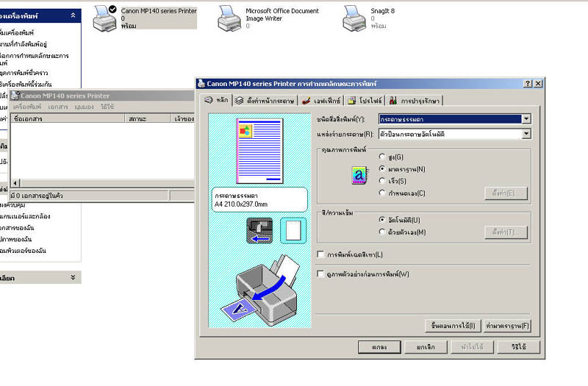Click the usage instructions (I) button
This screenshot has width=588, height=386.
click(453, 326)
